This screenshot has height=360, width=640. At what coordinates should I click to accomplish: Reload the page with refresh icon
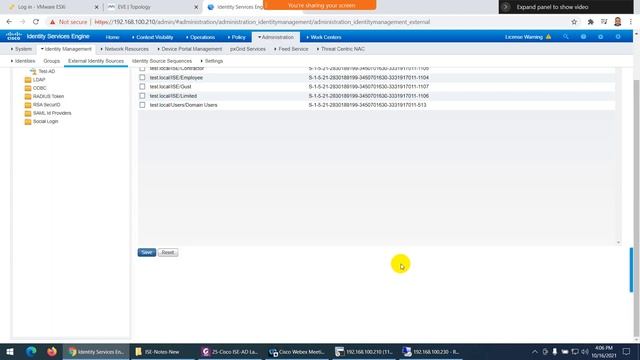coord(36,22)
